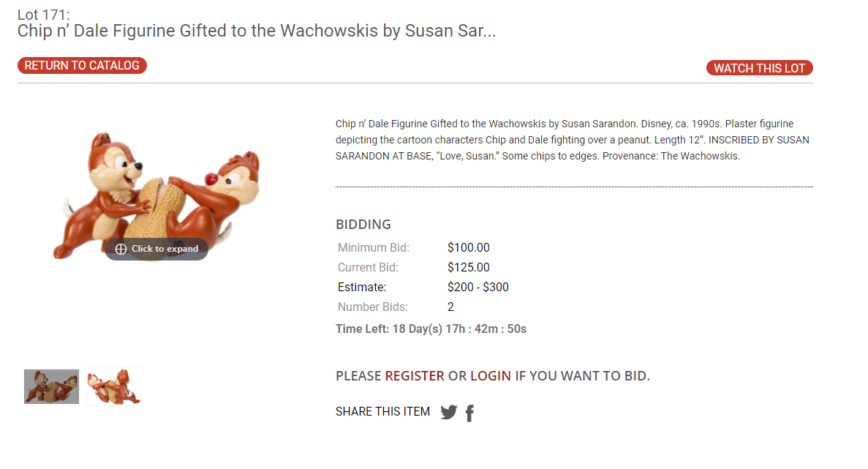Viewport: 868px width, 469px height.
Task: Click the SHARE THIS ITEM label
Action: [382, 411]
